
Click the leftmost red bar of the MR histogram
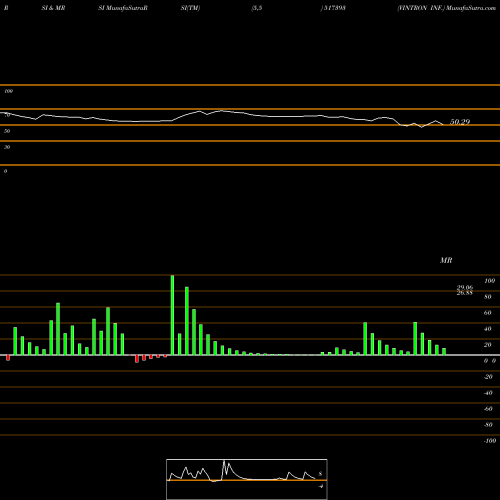pyautogui.click(x=8, y=358)
